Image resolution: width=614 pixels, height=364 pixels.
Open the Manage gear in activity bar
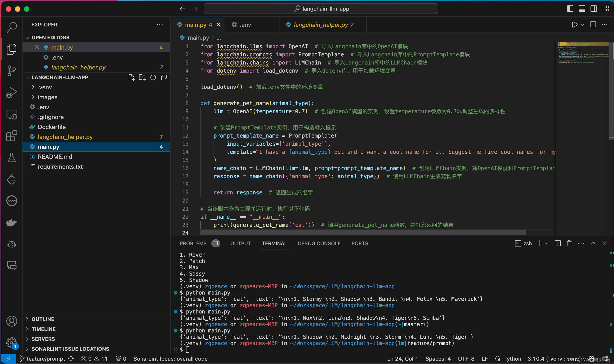[x=12, y=343]
